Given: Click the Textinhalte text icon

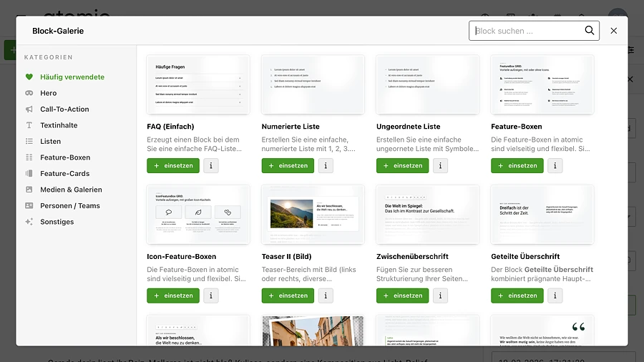Looking at the screenshot, I should (29, 125).
